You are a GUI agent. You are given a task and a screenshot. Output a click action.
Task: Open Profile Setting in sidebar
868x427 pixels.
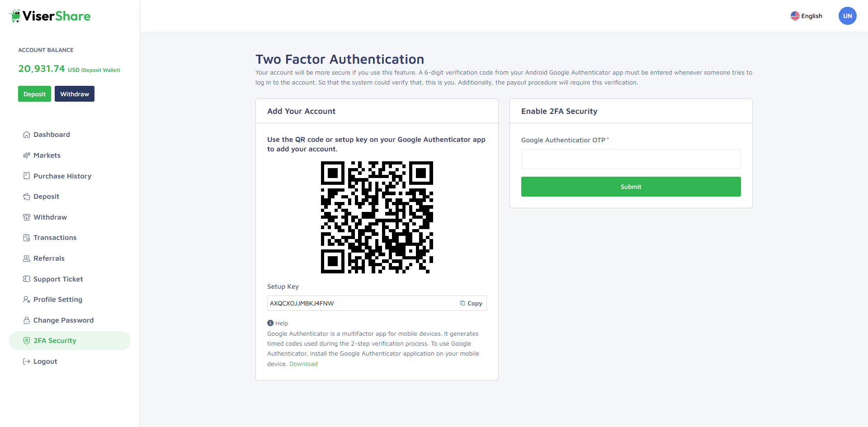57,300
